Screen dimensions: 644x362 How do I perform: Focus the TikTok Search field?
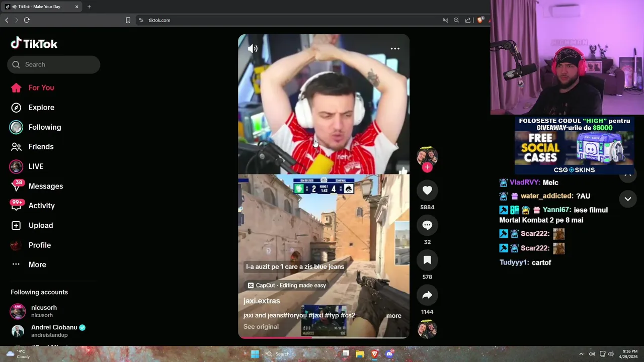(x=53, y=64)
